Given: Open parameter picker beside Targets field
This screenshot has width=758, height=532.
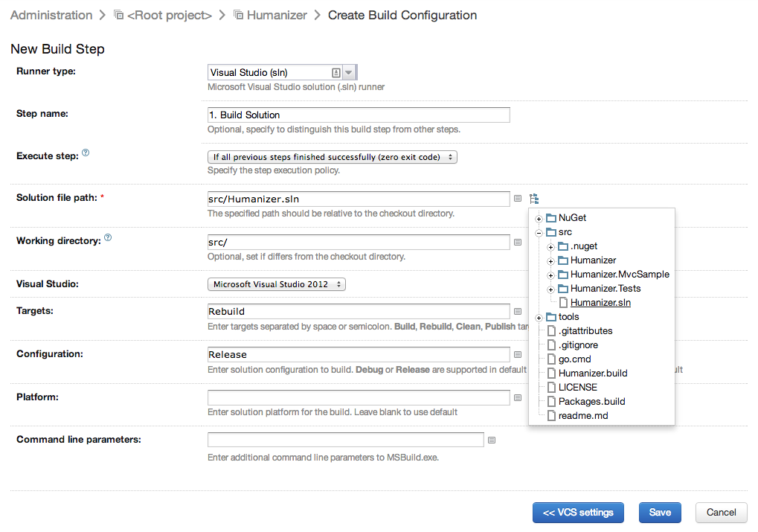Looking at the screenshot, I should pyautogui.click(x=518, y=312).
